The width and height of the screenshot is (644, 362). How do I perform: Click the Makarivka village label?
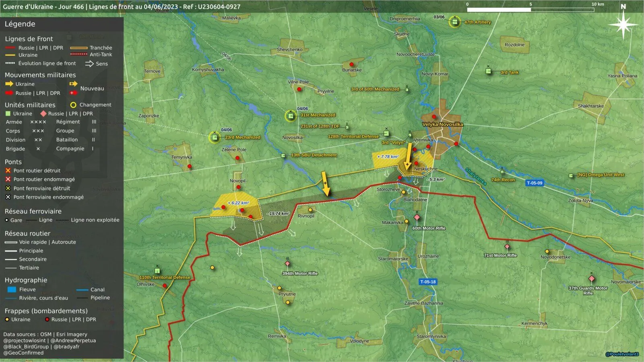392,222
